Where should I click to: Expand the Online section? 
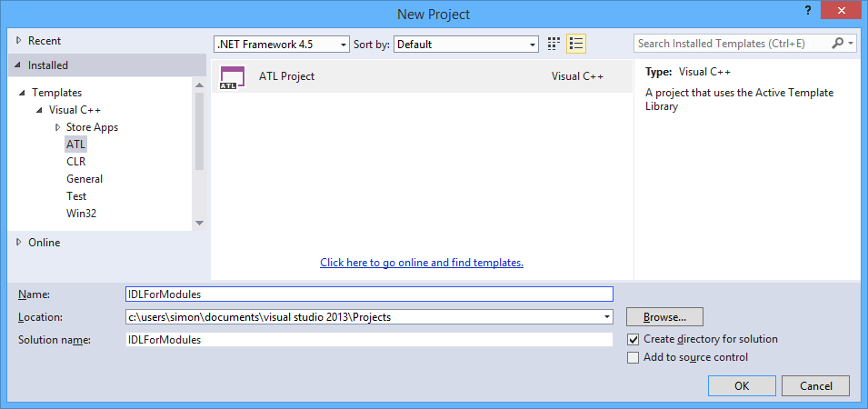point(19,243)
